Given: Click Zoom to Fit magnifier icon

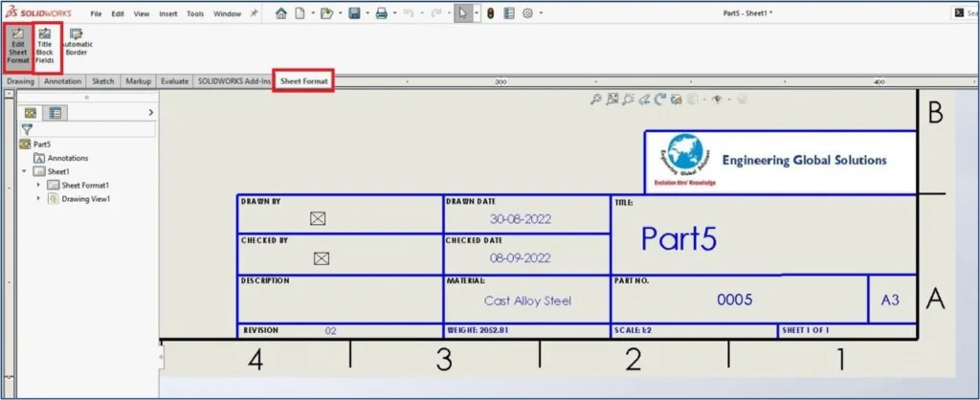Looking at the screenshot, I should 595,99.
